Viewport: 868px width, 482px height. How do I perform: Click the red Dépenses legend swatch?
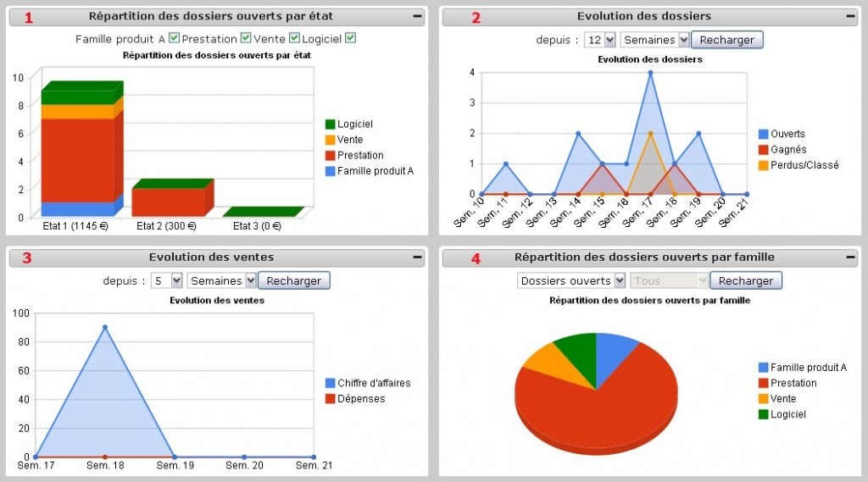(x=331, y=399)
